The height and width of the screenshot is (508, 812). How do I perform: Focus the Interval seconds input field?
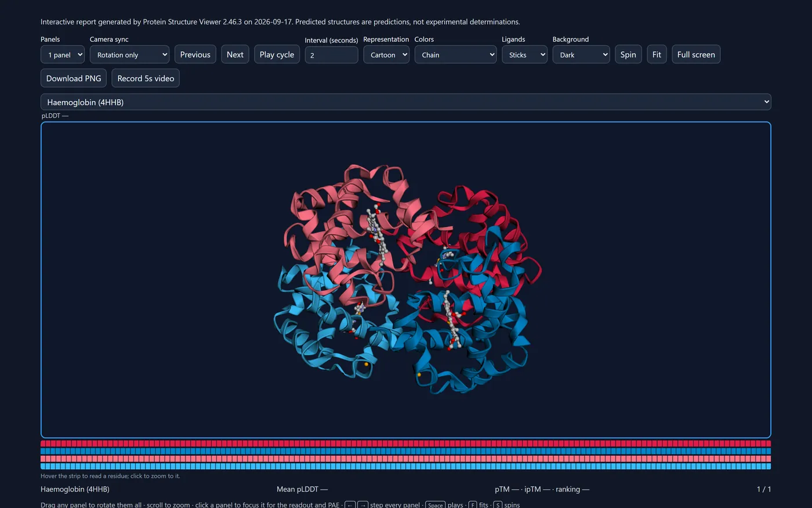click(x=331, y=55)
